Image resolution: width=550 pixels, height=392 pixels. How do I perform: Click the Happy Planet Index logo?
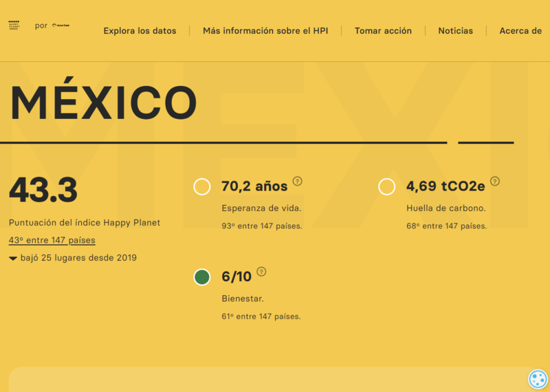(14, 25)
